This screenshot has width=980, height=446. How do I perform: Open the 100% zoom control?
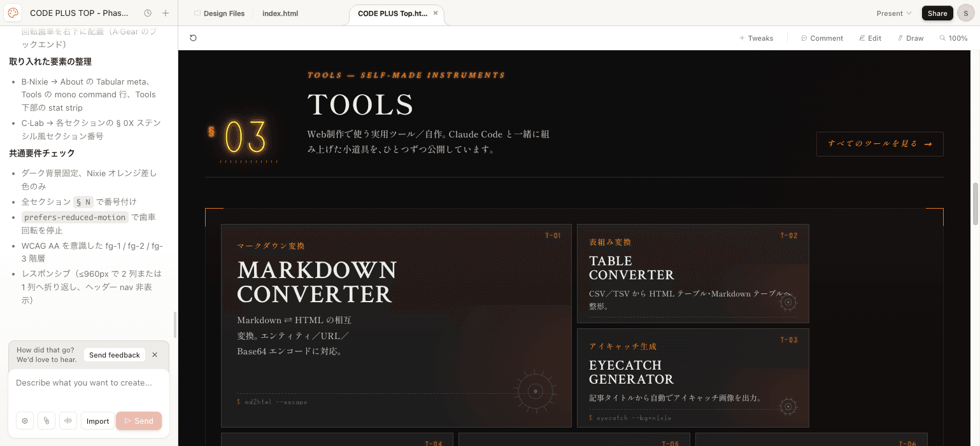(953, 38)
